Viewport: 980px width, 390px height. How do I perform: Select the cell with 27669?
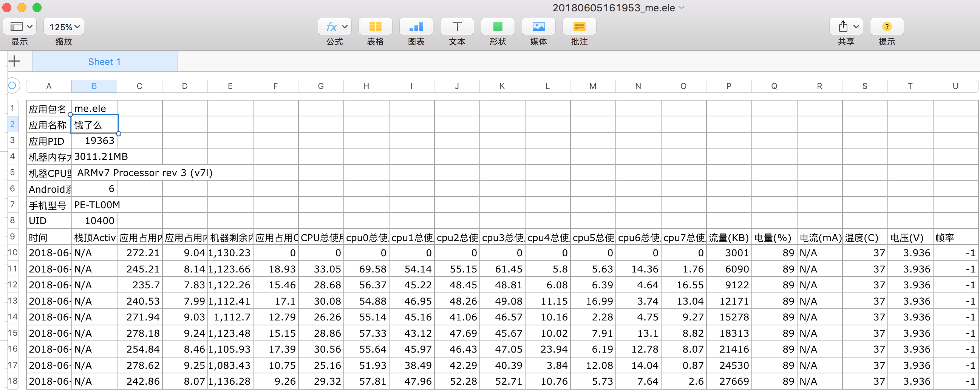click(728, 381)
